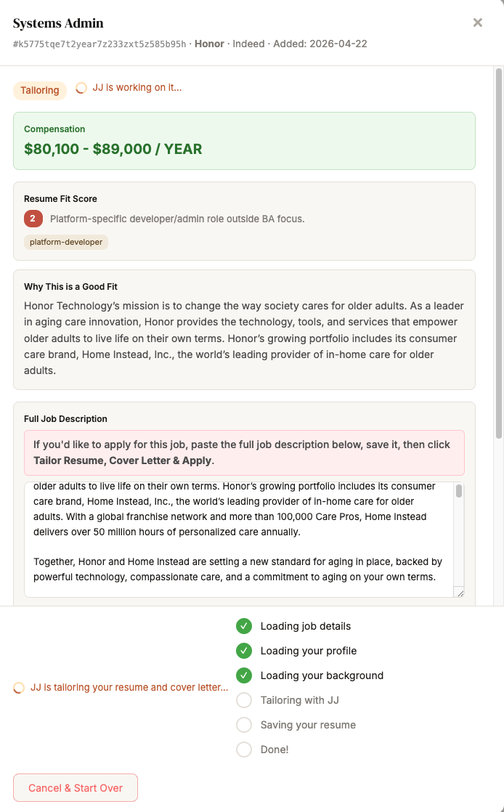Viewport: 504px width, 812px height.
Task: Click the green checkmark for "Loading your profile"
Action: (244, 650)
